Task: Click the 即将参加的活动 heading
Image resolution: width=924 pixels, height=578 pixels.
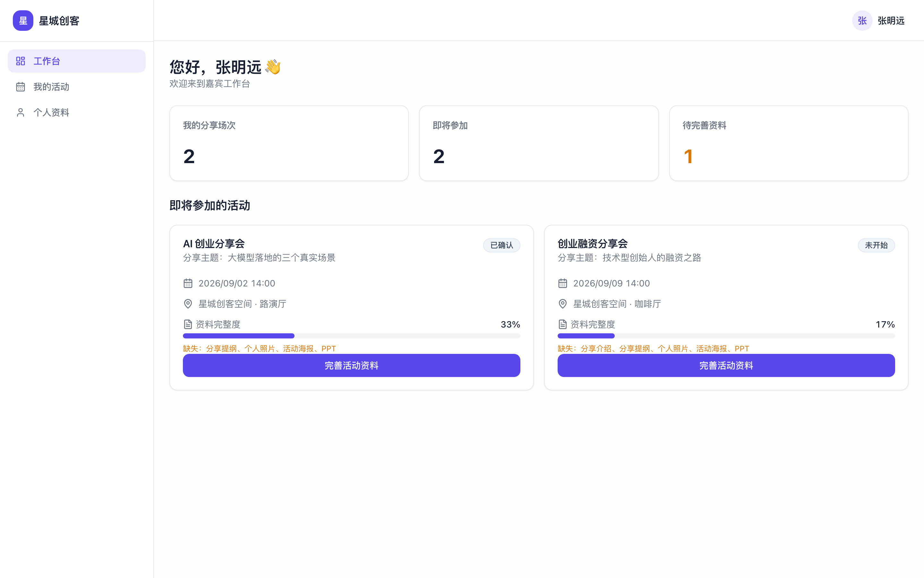Action: (x=210, y=206)
